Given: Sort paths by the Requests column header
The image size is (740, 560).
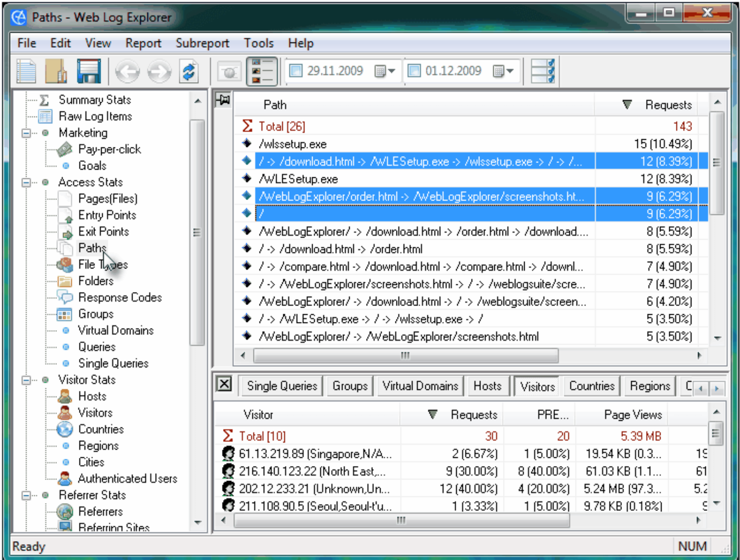Looking at the screenshot, I should pos(651,105).
